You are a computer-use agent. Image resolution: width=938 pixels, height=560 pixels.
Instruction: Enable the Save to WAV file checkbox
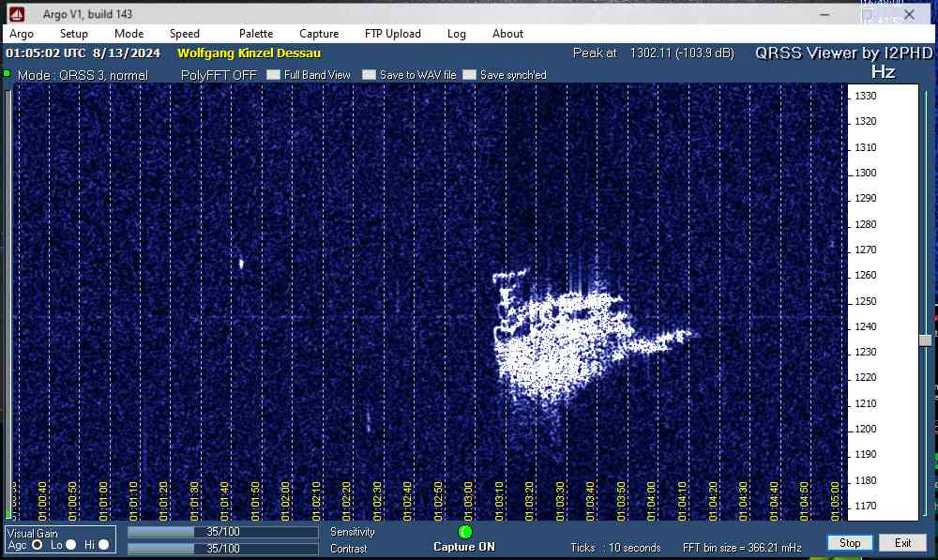pos(369,75)
